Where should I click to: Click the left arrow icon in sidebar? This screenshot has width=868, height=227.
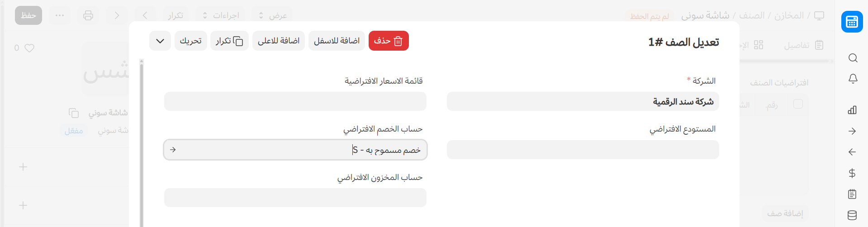click(x=852, y=152)
